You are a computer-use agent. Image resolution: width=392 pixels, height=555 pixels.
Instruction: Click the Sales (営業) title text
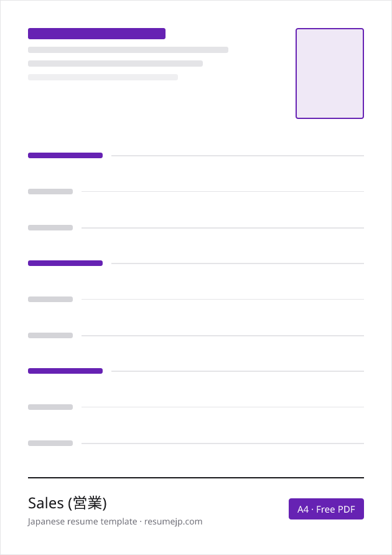pos(67,503)
